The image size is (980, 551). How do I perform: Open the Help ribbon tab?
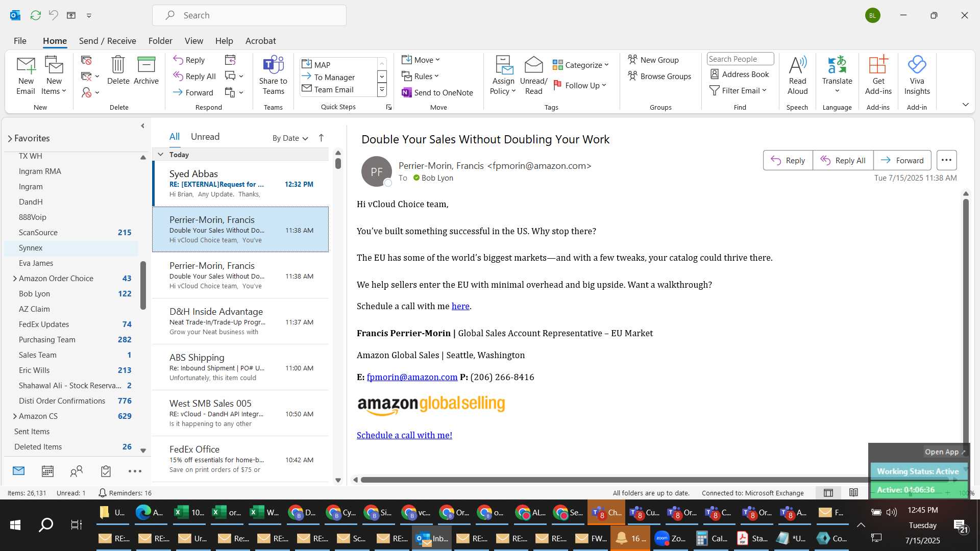[x=224, y=41]
